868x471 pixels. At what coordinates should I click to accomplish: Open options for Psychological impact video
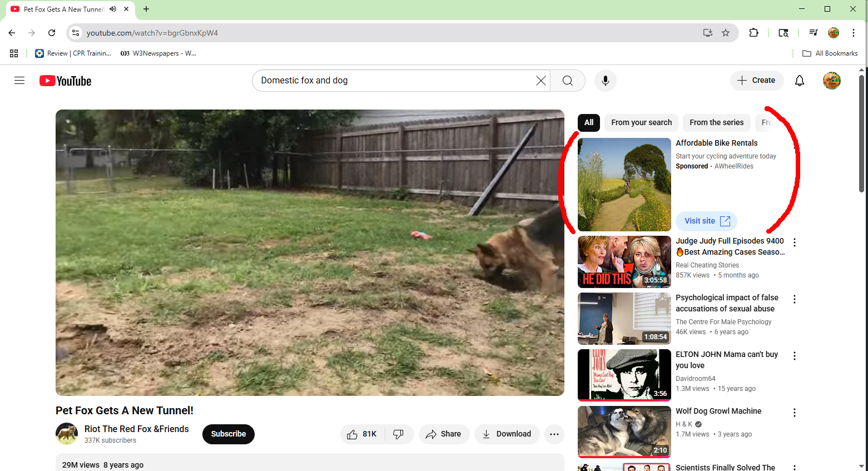795,299
